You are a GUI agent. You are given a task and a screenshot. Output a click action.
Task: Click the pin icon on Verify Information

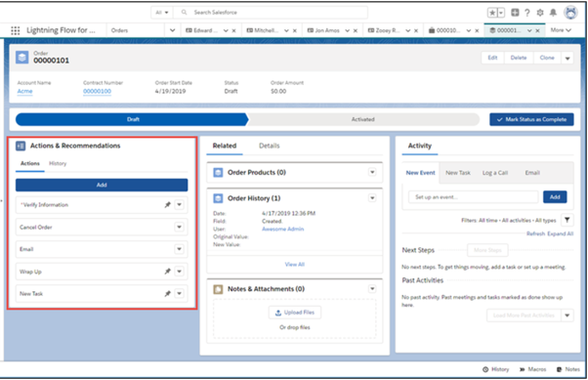(168, 205)
